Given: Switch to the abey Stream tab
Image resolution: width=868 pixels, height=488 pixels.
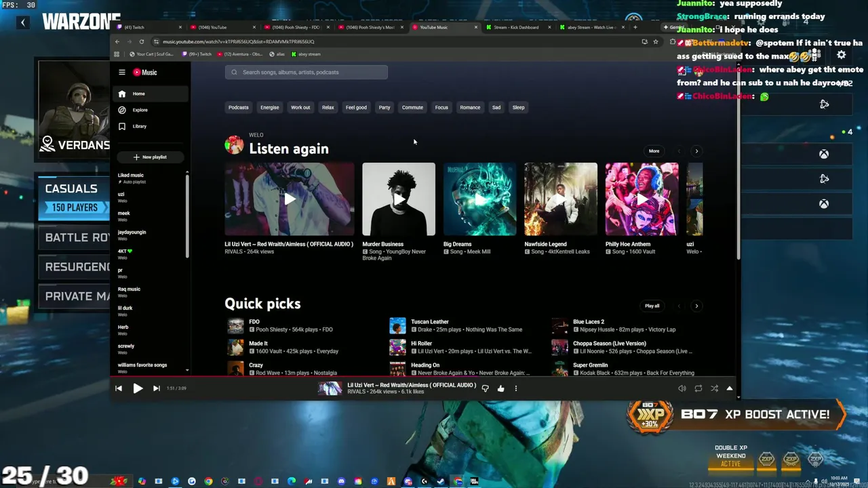Looking at the screenshot, I should [x=591, y=27].
